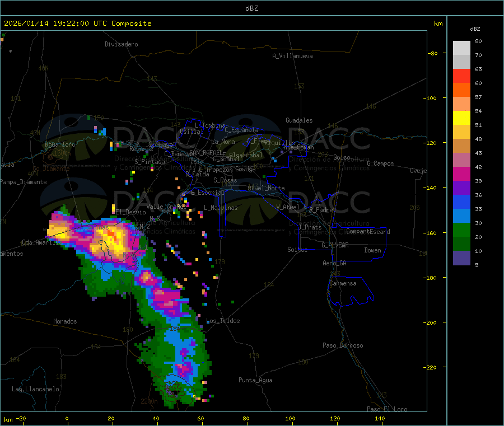Click the C_Española map label
The height and width of the screenshot is (426, 504).
[242, 130]
